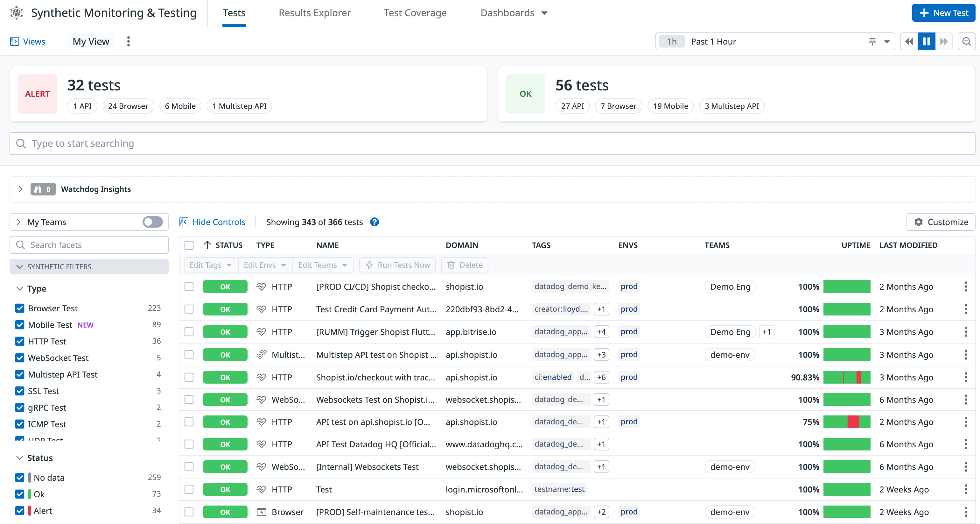
Task: Uncheck the Alert status filter
Action: point(20,510)
